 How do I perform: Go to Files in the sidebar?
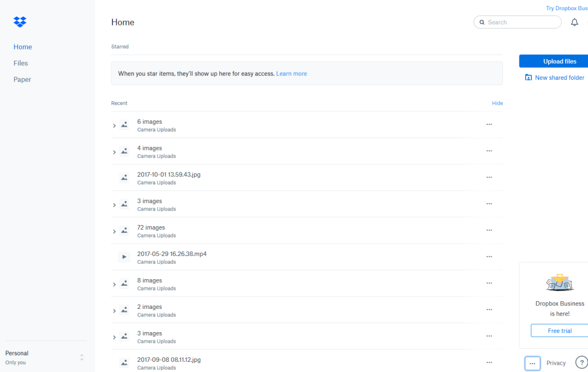21,63
